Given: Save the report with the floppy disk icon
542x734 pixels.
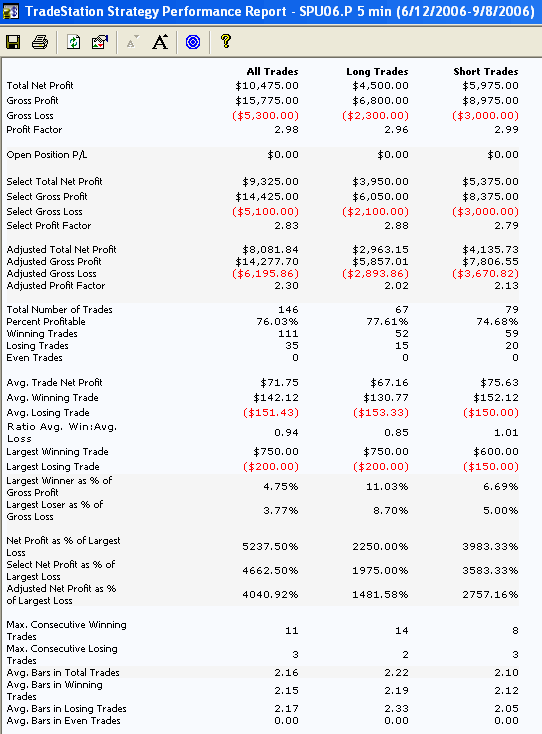Looking at the screenshot, I should pos(13,42).
